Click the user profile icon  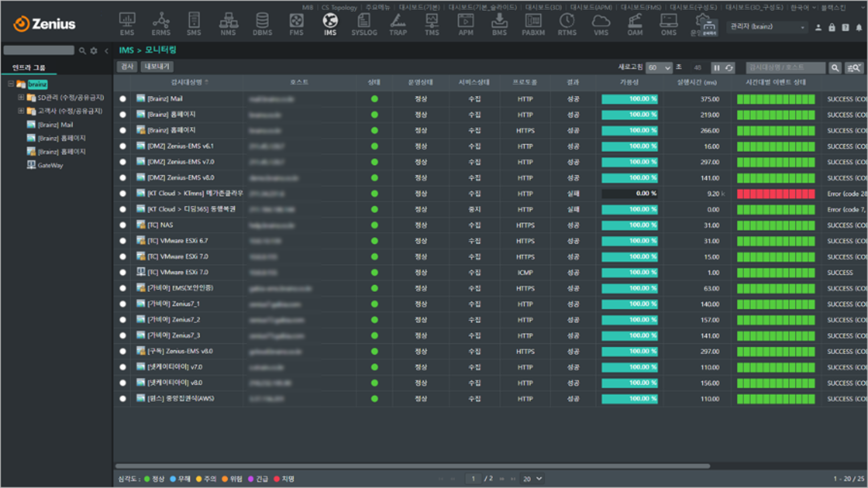pyautogui.click(x=818, y=28)
